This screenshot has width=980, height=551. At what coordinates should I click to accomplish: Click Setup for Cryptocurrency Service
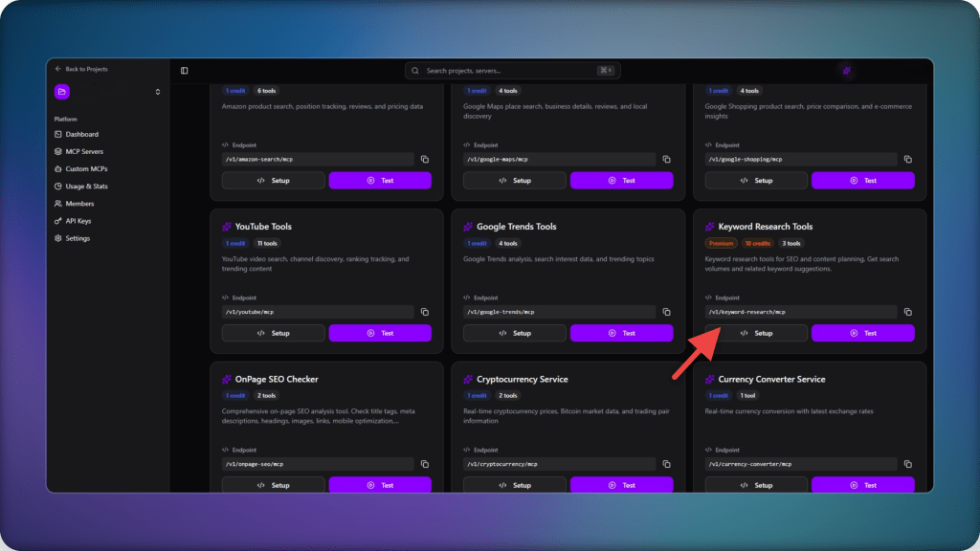(x=514, y=485)
